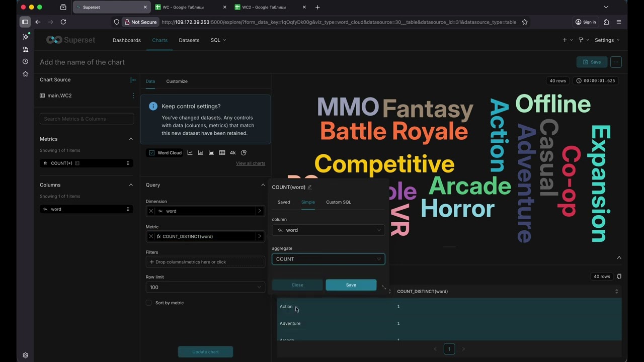Image resolution: width=644 pixels, height=362 pixels.
Task: Click the left sidebar settings gear
Action: tap(25, 355)
